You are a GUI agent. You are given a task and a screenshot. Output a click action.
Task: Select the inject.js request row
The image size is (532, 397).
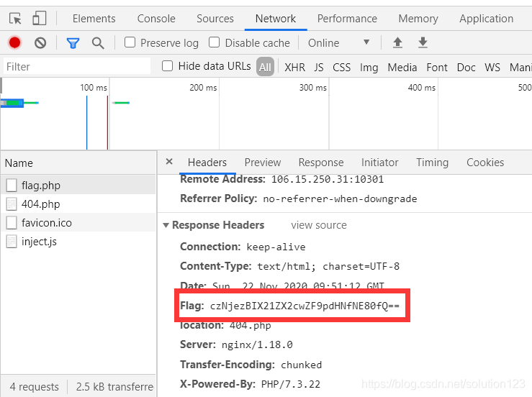(x=78, y=242)
